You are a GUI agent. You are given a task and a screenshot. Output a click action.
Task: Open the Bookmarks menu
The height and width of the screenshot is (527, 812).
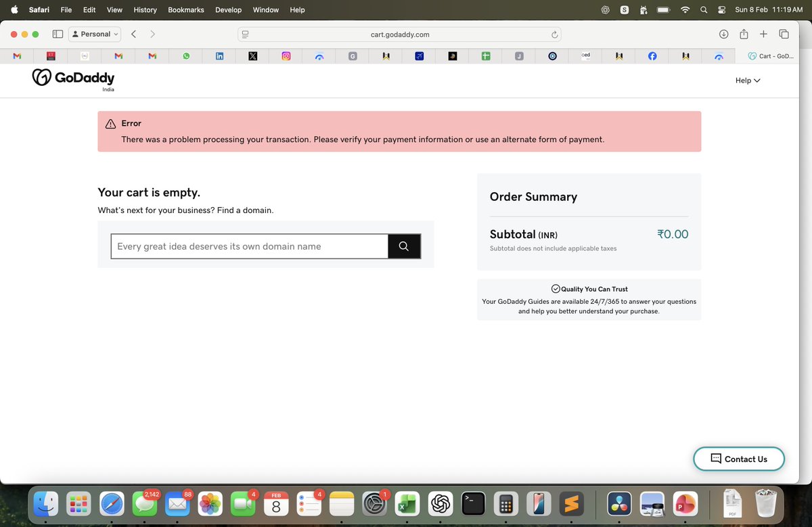pyautogui.click(x=185, y=9)
